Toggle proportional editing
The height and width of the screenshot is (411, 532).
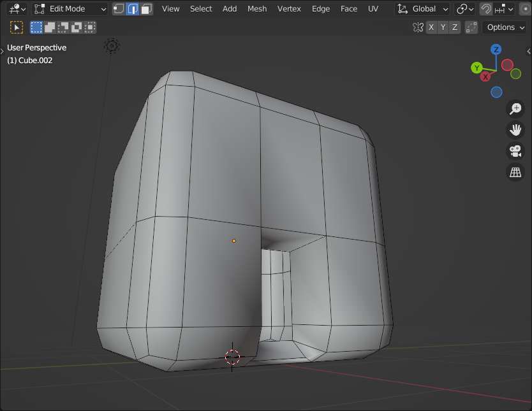point(526,9)
